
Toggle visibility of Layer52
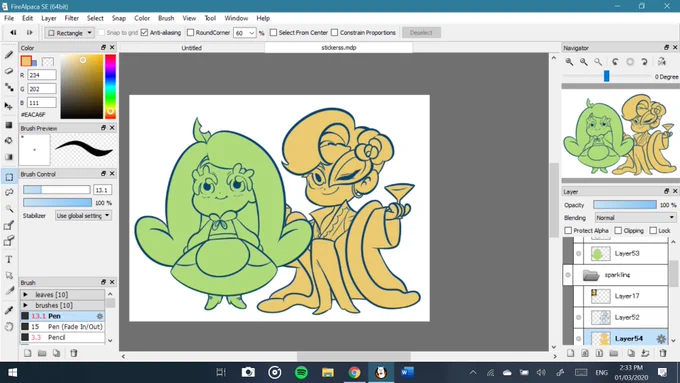(x=579, y=317)
